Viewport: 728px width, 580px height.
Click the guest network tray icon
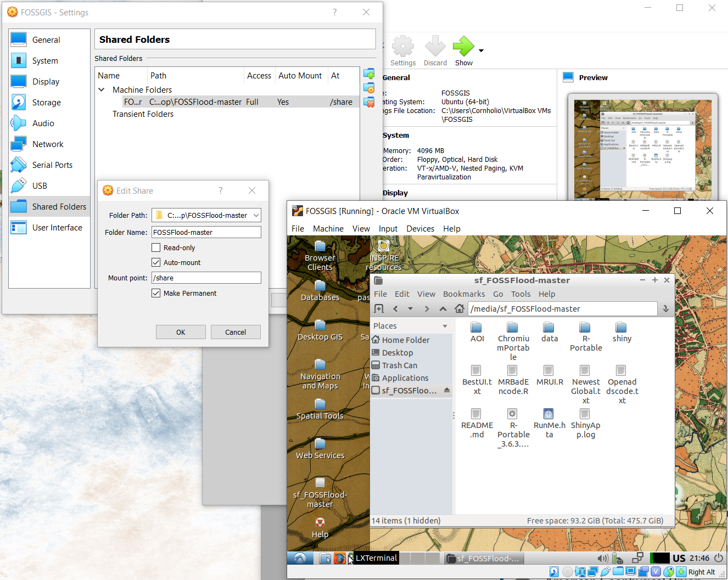(637, 558)
